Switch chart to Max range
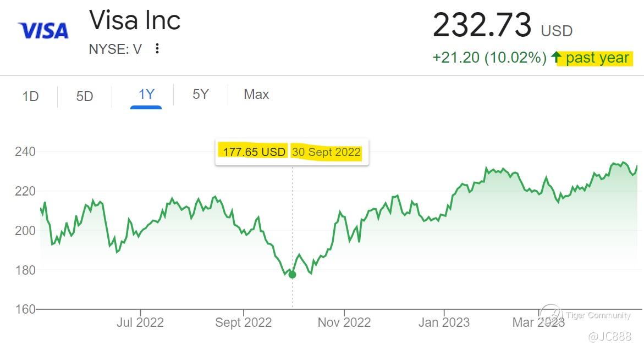 click(256, 94)
